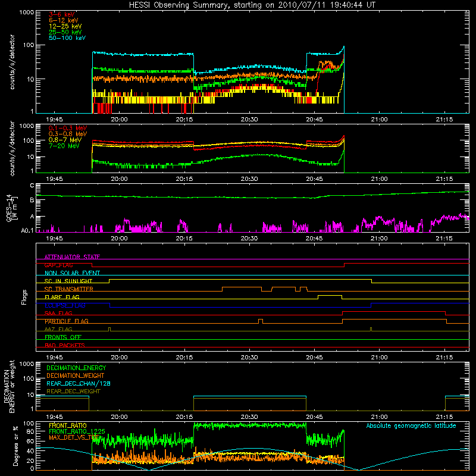Click the B tick label on GOES axis

(32, 200)
